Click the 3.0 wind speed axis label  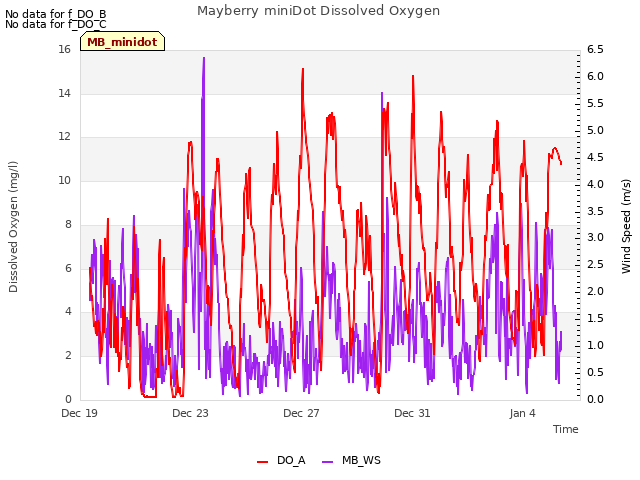coord(595,238)
